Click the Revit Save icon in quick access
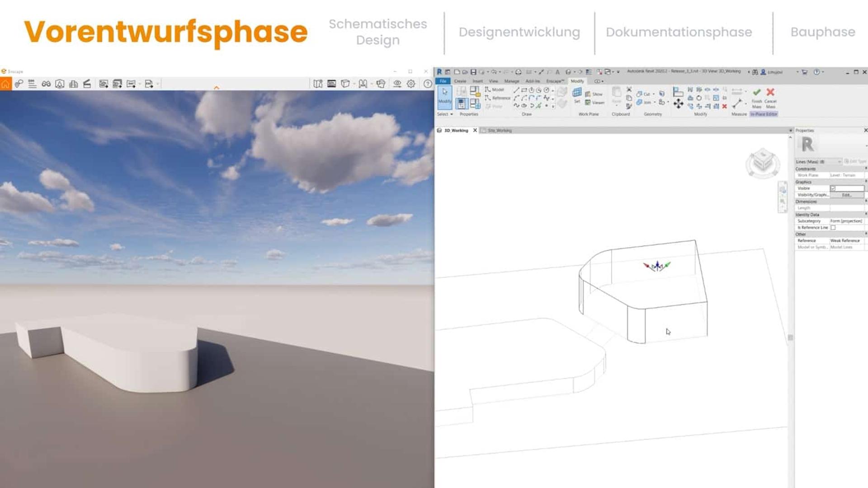Viewport: 868px width, 488px height. click(x=473, y=72)
